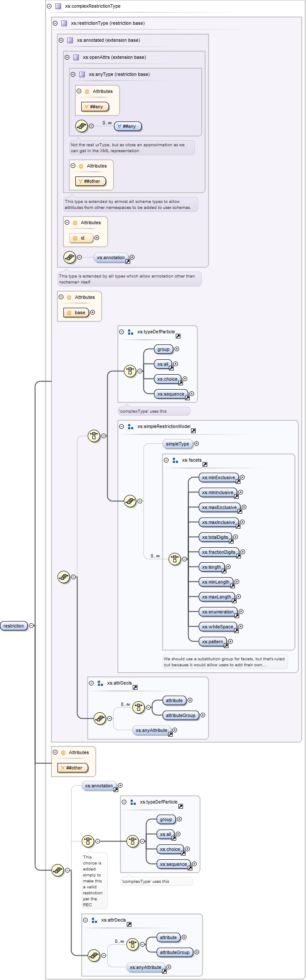Screen dimensions: 306x980
Task: Click the type icon beside xs:complexRestrictionType
Action: [x=58, y=6]
